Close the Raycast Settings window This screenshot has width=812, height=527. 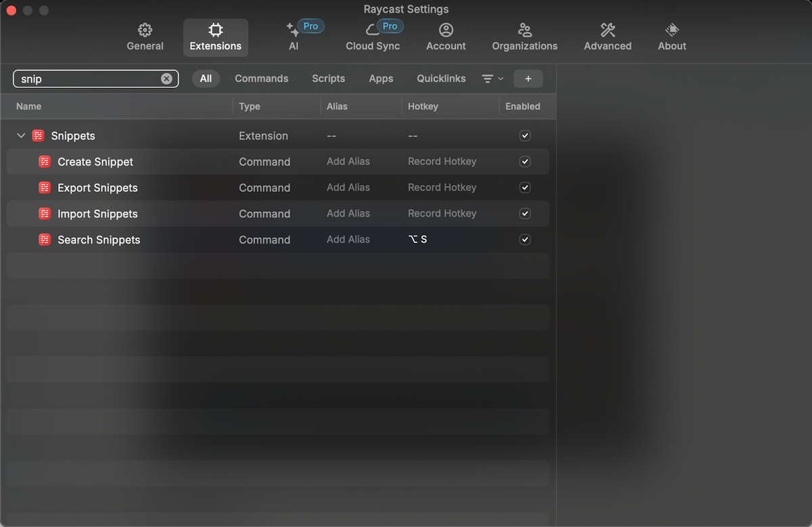pos(11,10)
